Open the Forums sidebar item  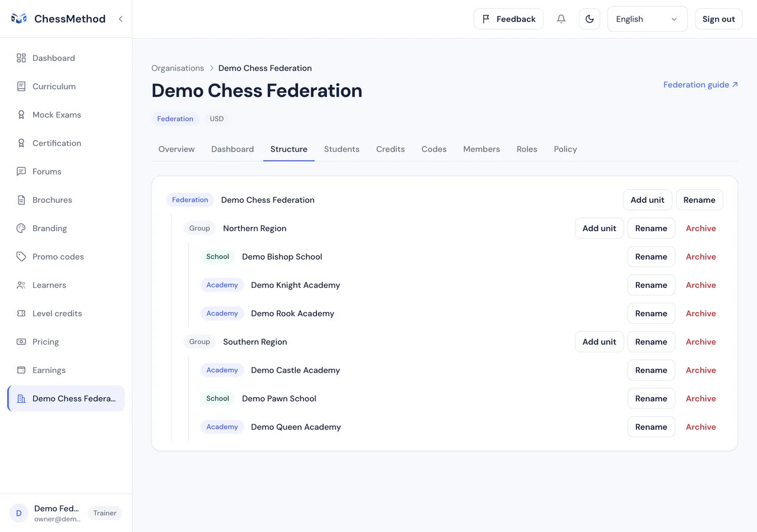point(66,171)
